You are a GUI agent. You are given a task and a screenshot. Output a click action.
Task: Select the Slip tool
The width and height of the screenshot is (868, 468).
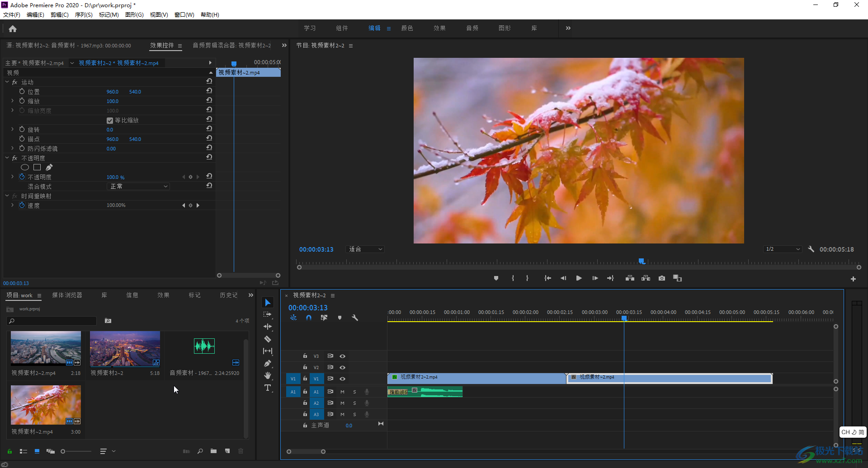tap(268, 351)
